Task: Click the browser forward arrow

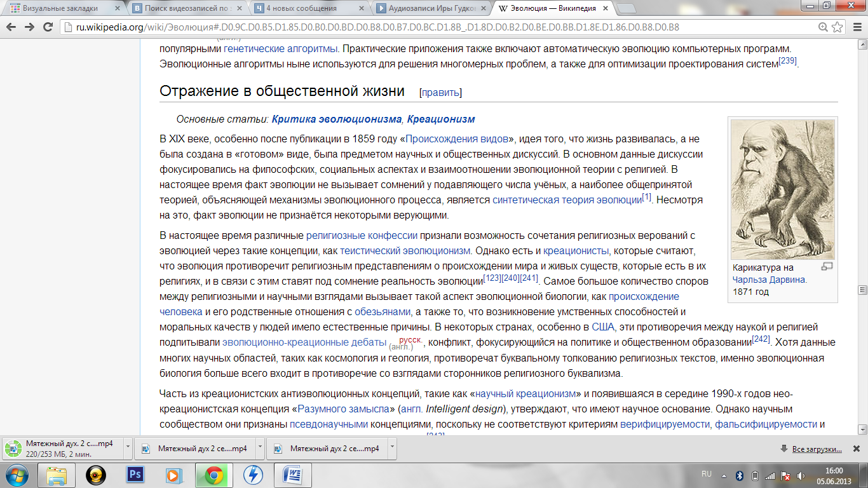Action: 29,27
